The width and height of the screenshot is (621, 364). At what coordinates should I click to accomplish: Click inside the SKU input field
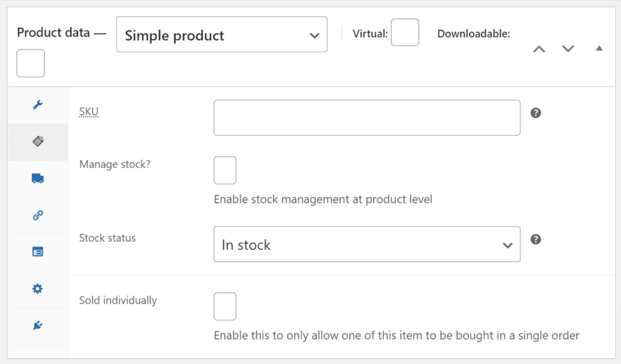(x=367, y=117)
